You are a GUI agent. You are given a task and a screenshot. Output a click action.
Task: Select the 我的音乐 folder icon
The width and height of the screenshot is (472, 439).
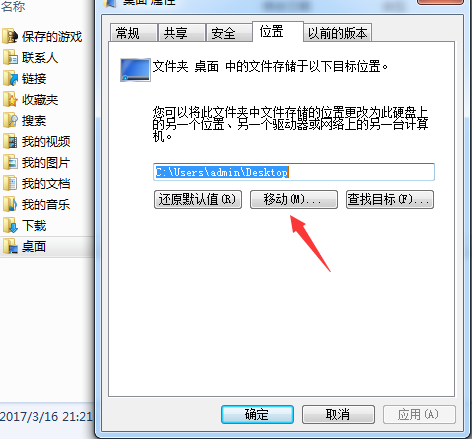(x=10, y=204)
